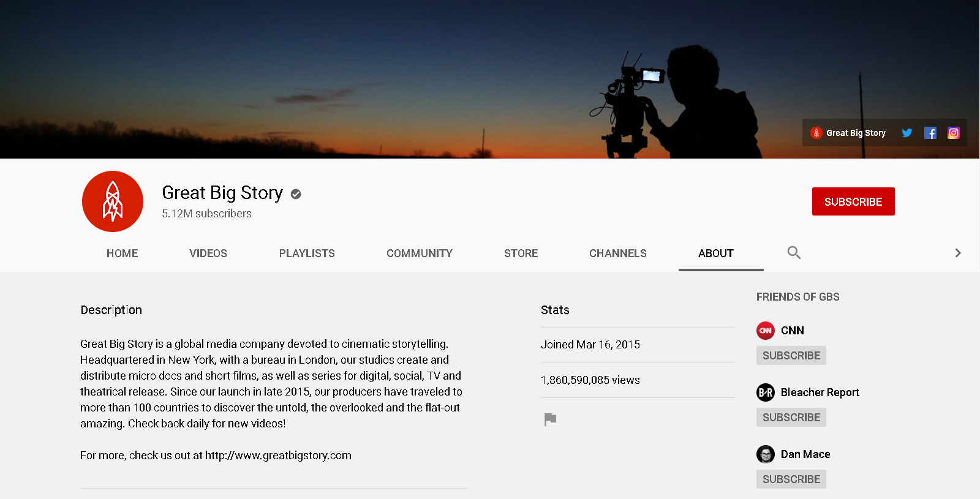Subscribe to Dan Mace channel

coord(791,479)
